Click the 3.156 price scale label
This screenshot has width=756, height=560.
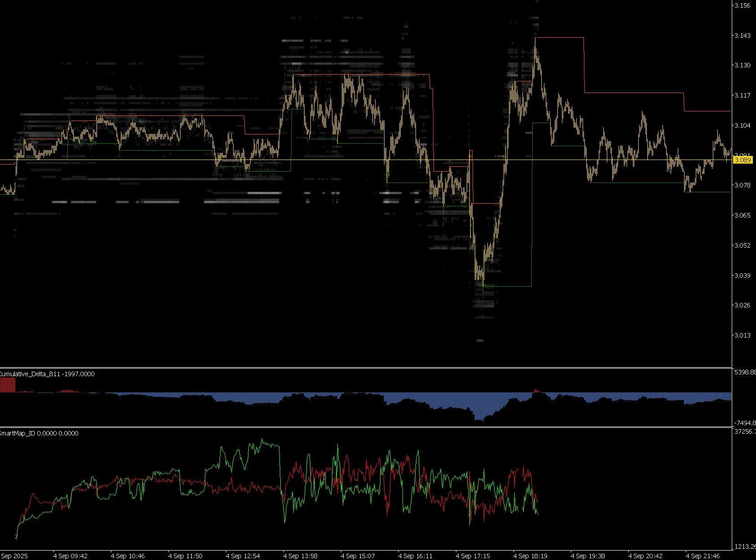click(x=742, y=5)
